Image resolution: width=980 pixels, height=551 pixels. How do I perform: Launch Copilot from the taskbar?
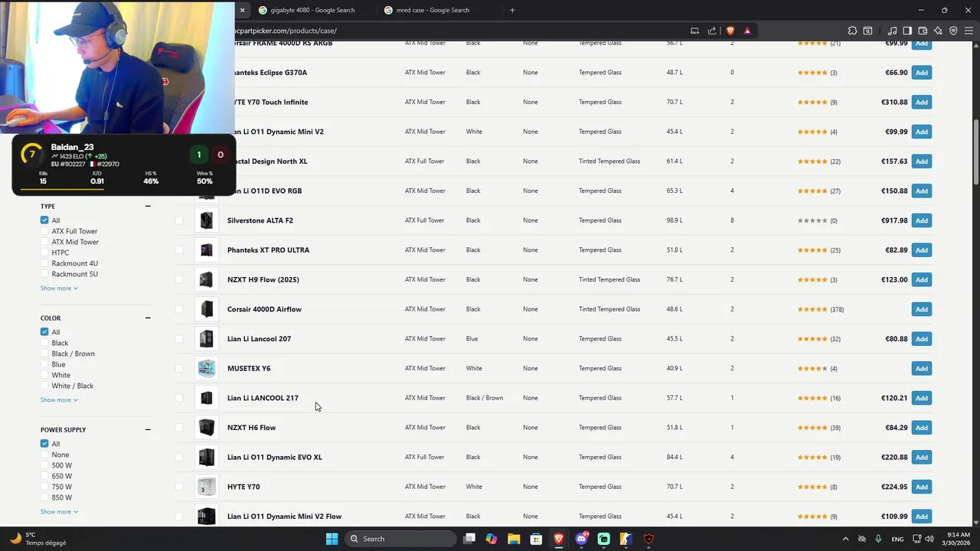492,539
